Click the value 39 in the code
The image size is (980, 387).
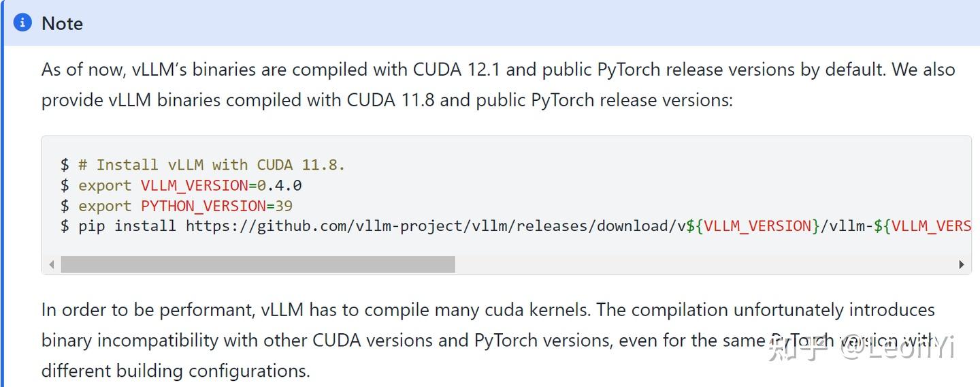point(284,206)
